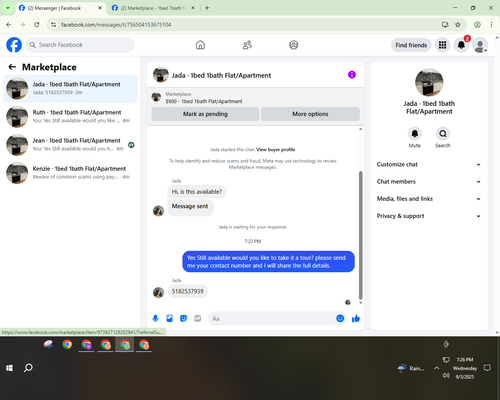This screenshot has height=400, width=500.
Task: Reload the page with refresh icon
Action: click(x=37, y=24)
